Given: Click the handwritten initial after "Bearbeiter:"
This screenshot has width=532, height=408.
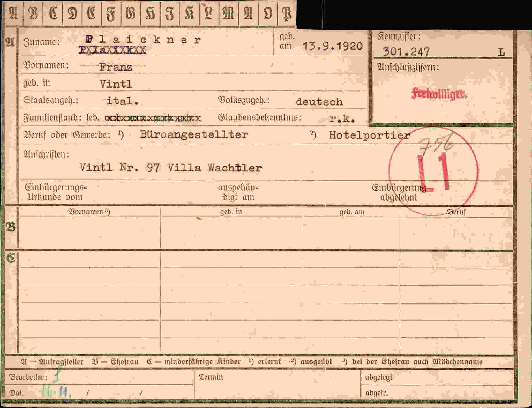Looking at the screenshot, I should (x=57, y=376).
